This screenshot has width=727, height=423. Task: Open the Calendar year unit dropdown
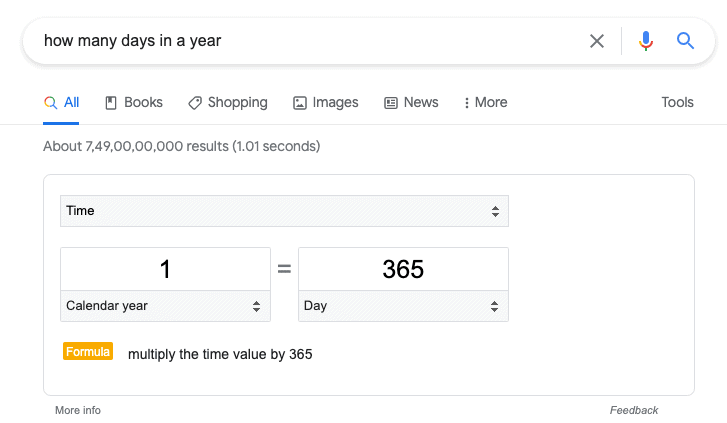(x=165, y=306)
